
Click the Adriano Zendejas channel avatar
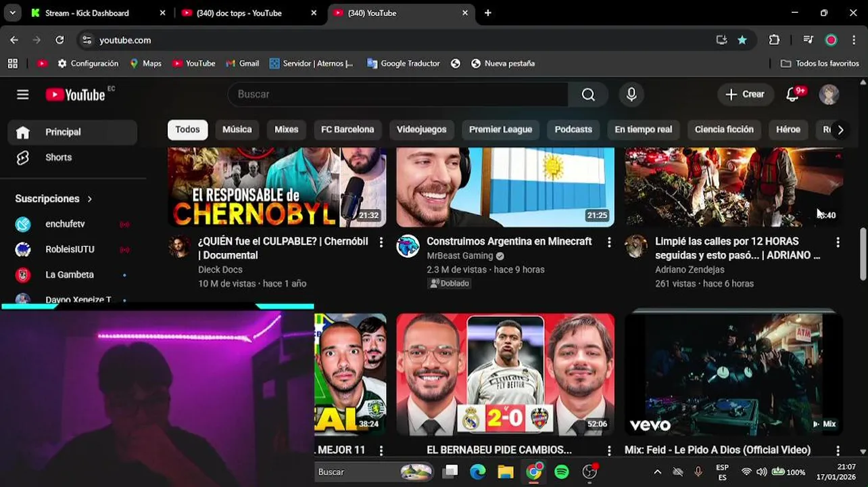(636, 246)
